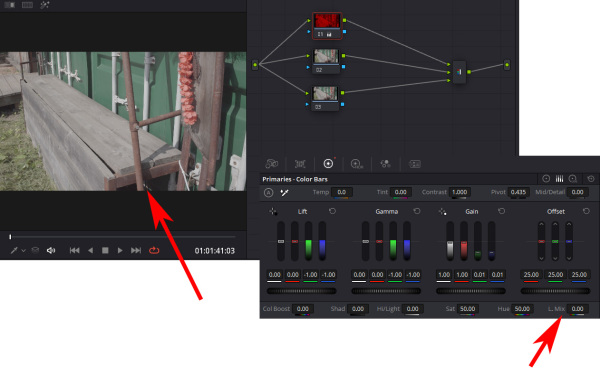
Task: Reset the Offset color bars
Action: 586,211
